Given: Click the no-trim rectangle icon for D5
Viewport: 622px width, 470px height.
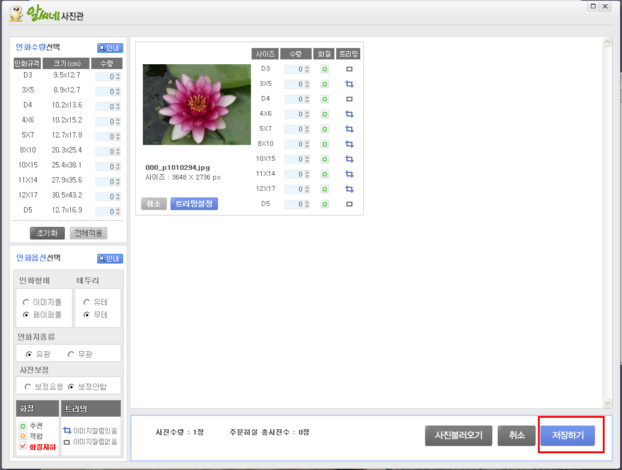Looking at the screenshot, I should tap(350, 203).
